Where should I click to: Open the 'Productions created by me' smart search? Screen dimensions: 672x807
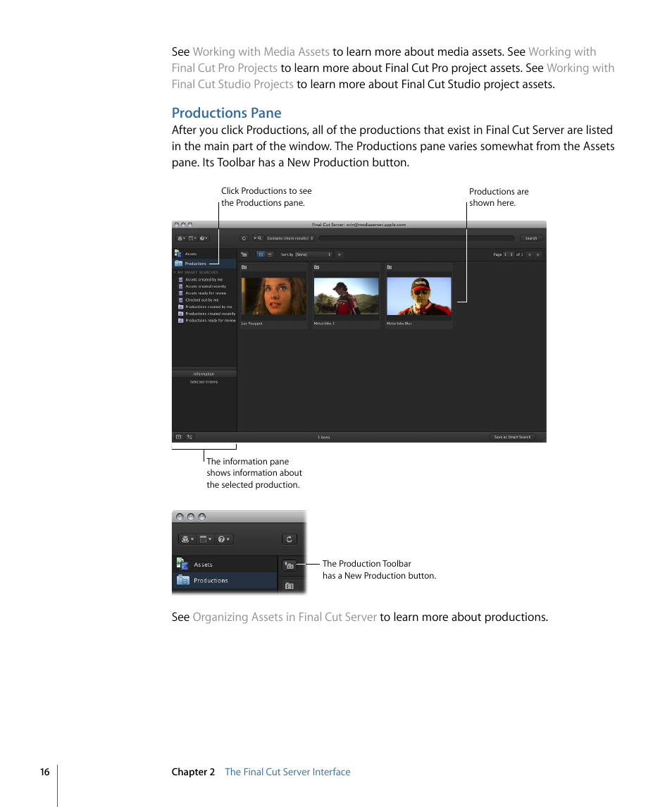pos(209,307)
